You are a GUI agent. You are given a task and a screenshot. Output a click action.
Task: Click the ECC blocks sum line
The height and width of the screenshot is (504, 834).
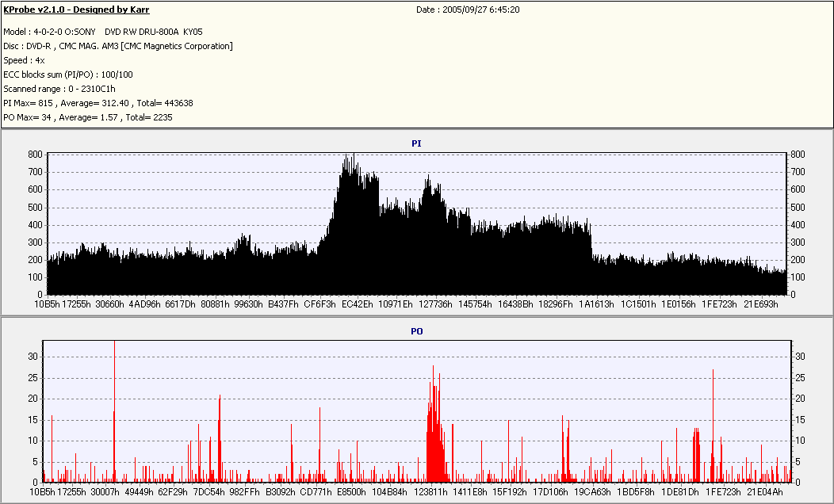(x=68, y=75)
